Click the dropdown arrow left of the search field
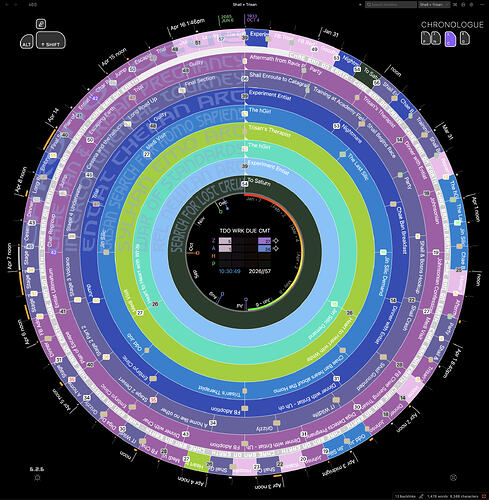Viewport: 489px width, 500px height. click(x=360, y=5)
